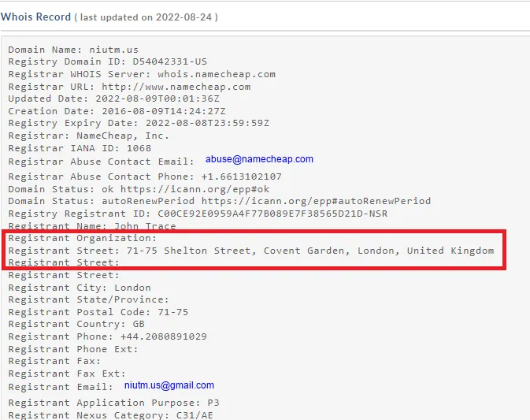Select the Registrant Email: label

[x=61, y=387]
